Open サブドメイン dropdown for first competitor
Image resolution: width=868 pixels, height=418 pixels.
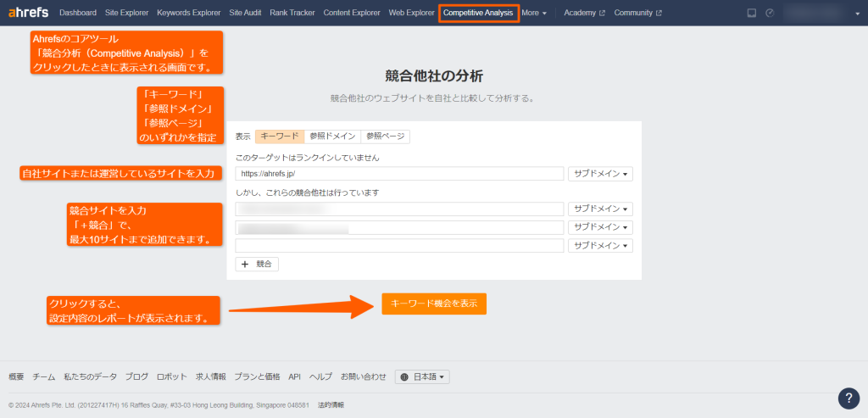(x=601, y=209)
